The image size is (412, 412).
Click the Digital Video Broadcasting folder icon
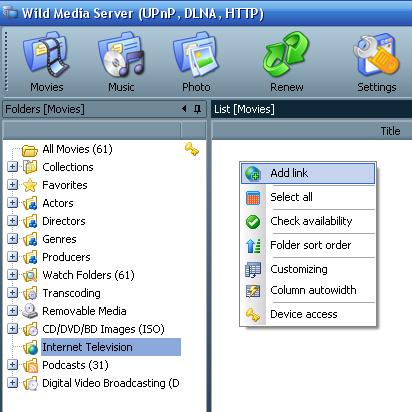tap(30, 383)
